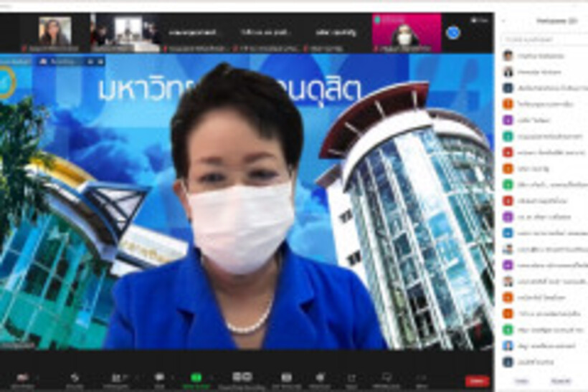Screen dimensions: 588x392
Task: Click the left button at the Participants panel bottom
Action: [x=521, y=381]
